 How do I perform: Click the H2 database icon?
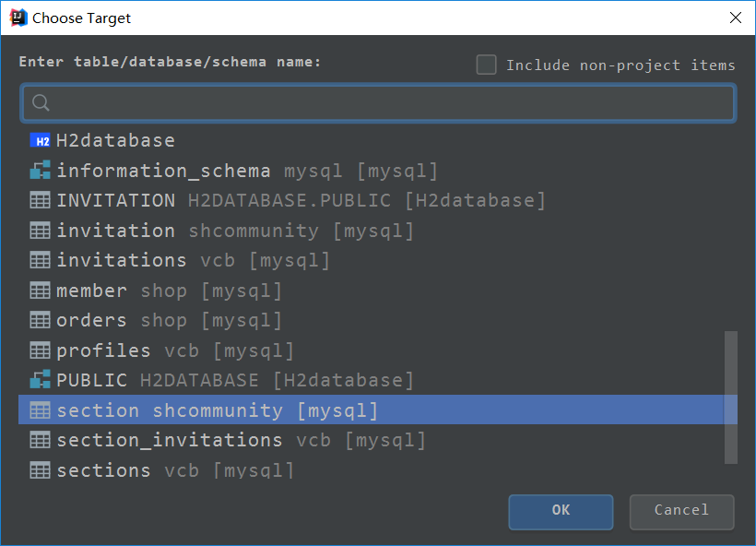(40, 141)
